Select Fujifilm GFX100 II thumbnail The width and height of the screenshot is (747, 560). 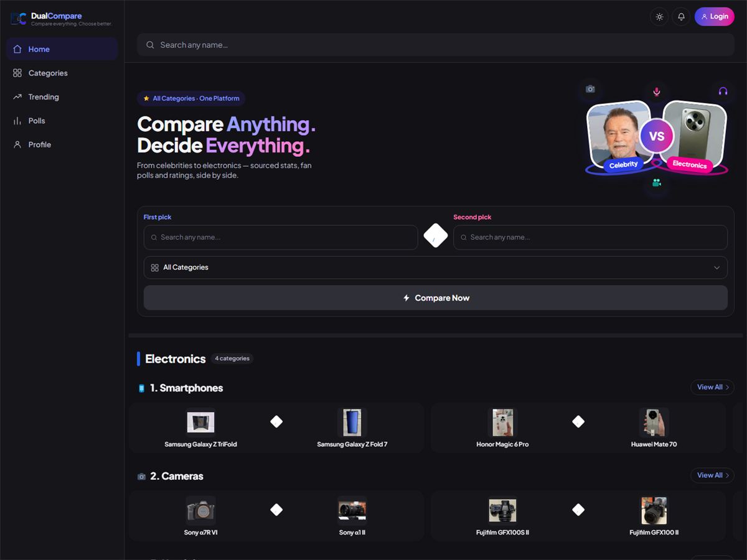click(x=654, y=510)
